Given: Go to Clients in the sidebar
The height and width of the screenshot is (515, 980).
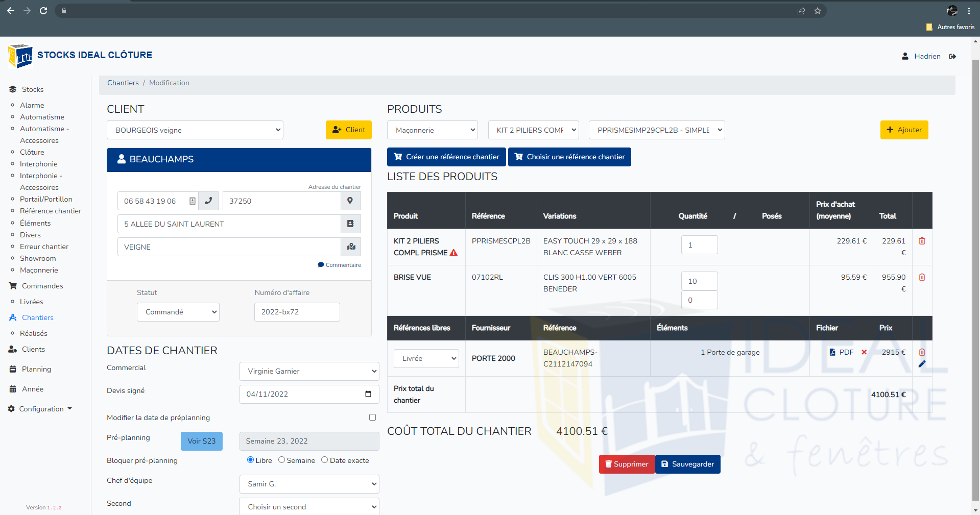Looking at the screenshot, I should point(33,349).
